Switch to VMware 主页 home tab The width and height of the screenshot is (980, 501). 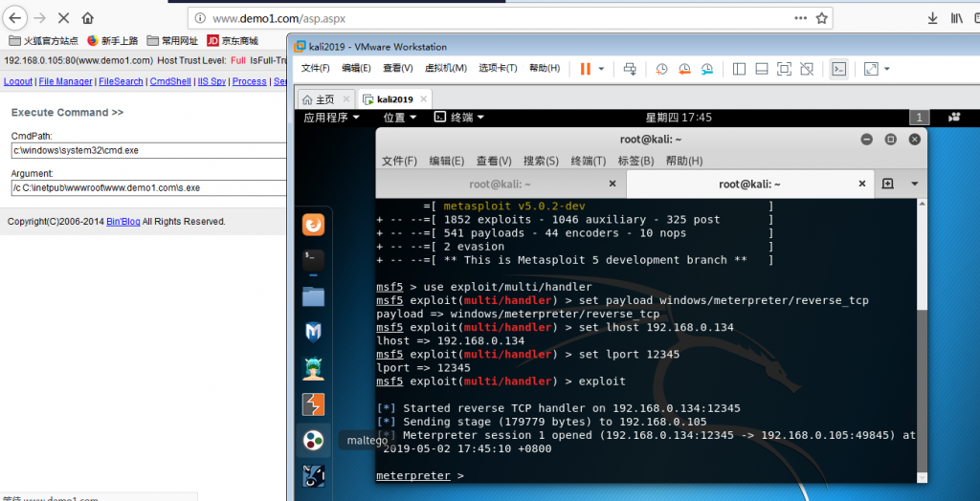click(325, 99)
